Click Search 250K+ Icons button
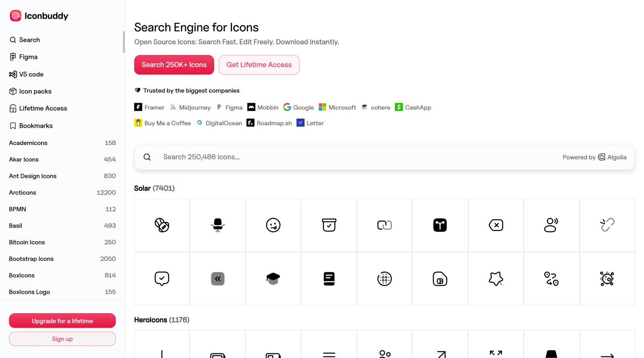The height and width of the screenshot is (358, 644). (x=174, y=65)
